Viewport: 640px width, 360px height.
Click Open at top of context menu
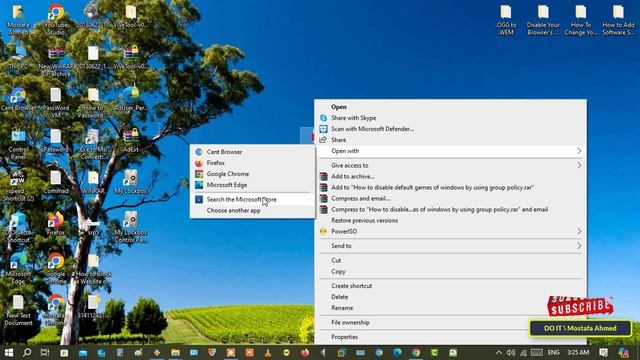(450, 107)
